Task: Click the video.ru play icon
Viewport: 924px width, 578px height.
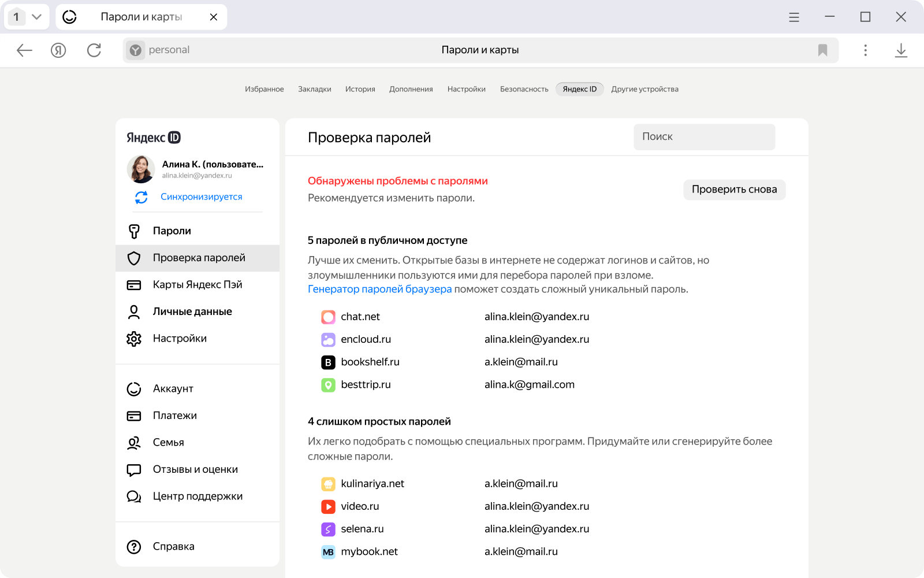Action: 328,507
